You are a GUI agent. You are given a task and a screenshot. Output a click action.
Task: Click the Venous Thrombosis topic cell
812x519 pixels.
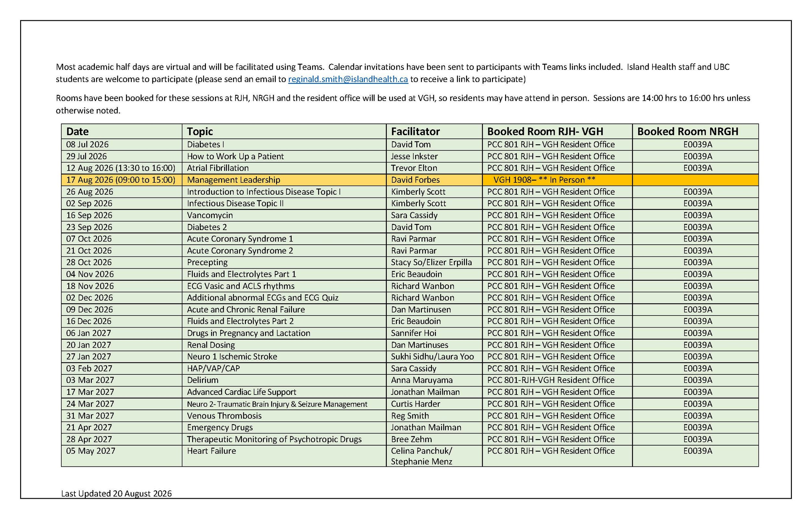[x=284, y=416]
